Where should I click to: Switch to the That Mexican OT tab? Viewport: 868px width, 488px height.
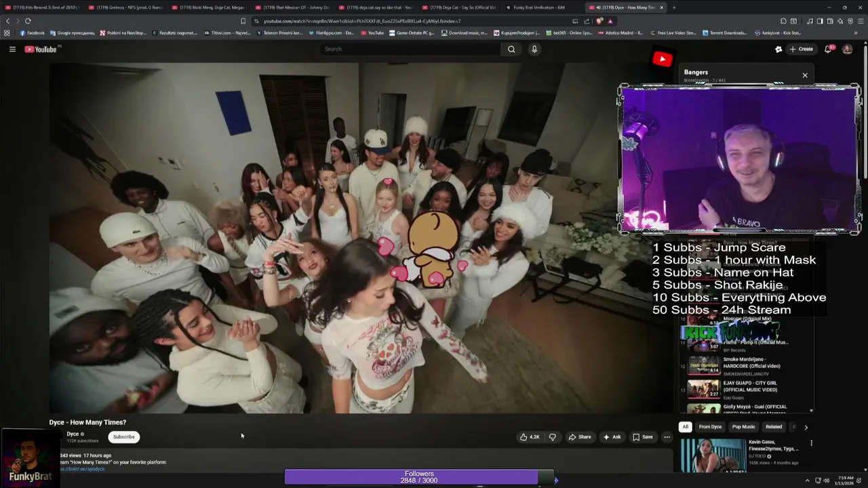click(292, 7)
